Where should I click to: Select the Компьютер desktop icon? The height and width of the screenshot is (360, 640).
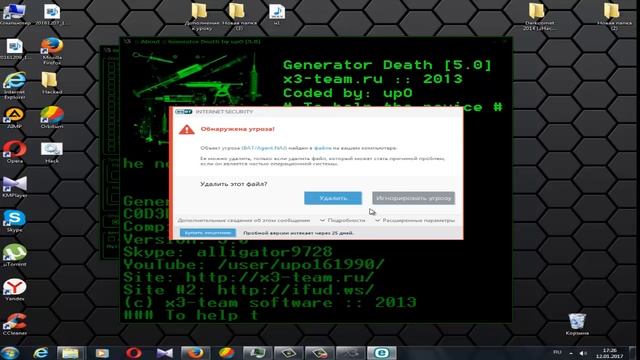click(x=14, y=14)
